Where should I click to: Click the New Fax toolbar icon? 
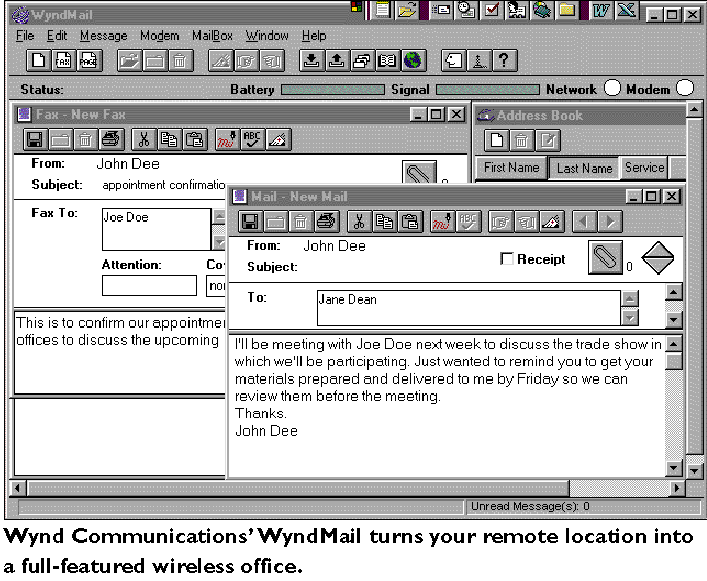point(64,60)
